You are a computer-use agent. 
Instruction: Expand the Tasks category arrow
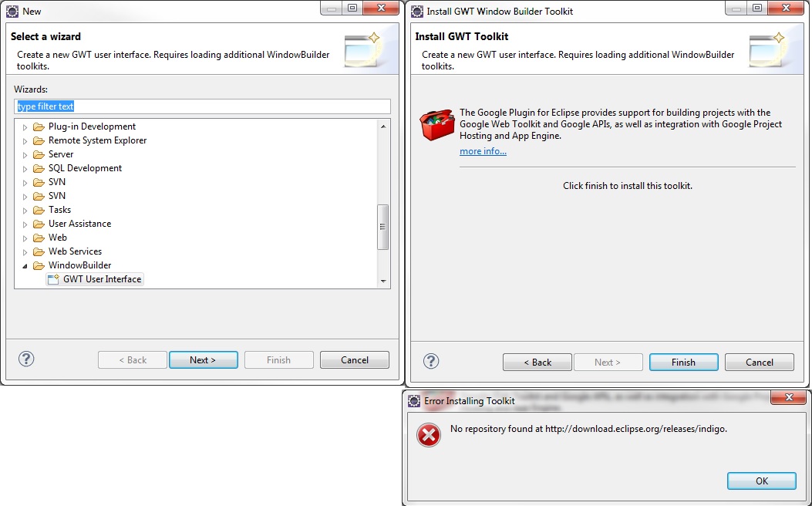pyautogui.click(x=25, y=211)
